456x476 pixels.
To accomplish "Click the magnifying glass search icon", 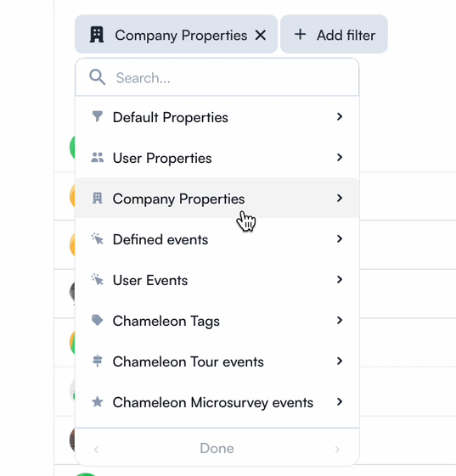I will [x=97, y=77].
